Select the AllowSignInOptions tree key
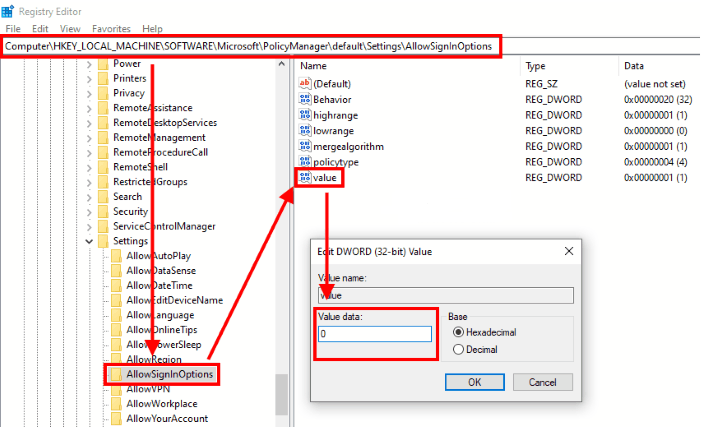The width and height of the screenshot is (721, 427). (169, 374)
